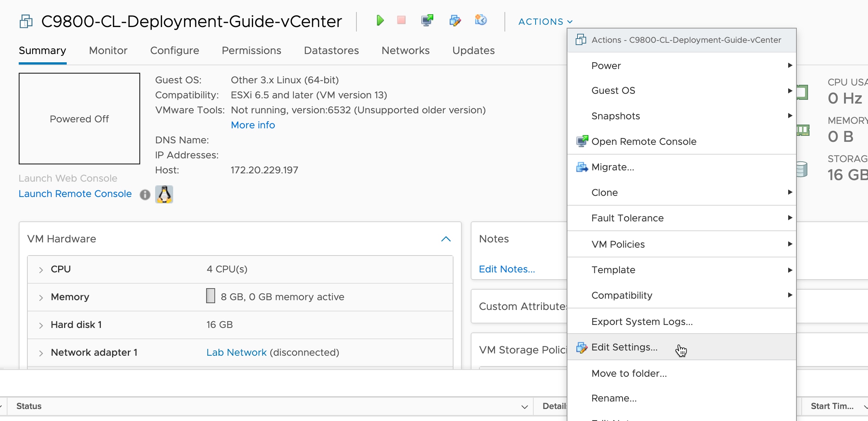Click the Edit Notes... link
868x421 pixels.
click(507, 269)
